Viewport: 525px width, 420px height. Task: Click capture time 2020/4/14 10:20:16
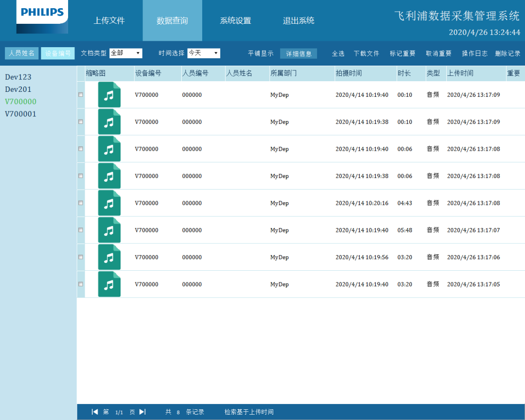(362, 203)
